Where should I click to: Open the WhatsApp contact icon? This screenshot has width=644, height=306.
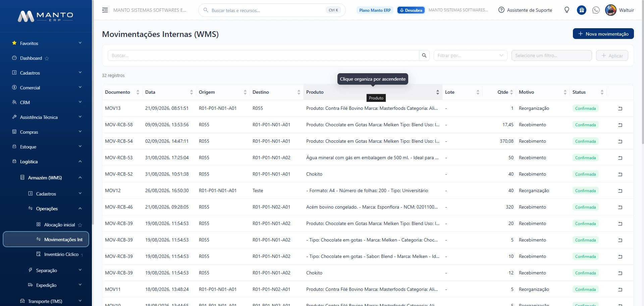point(596,10)
